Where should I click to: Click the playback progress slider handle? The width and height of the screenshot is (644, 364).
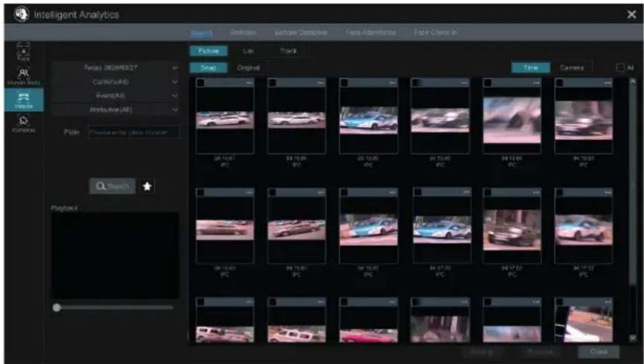(x=57, y=308)
